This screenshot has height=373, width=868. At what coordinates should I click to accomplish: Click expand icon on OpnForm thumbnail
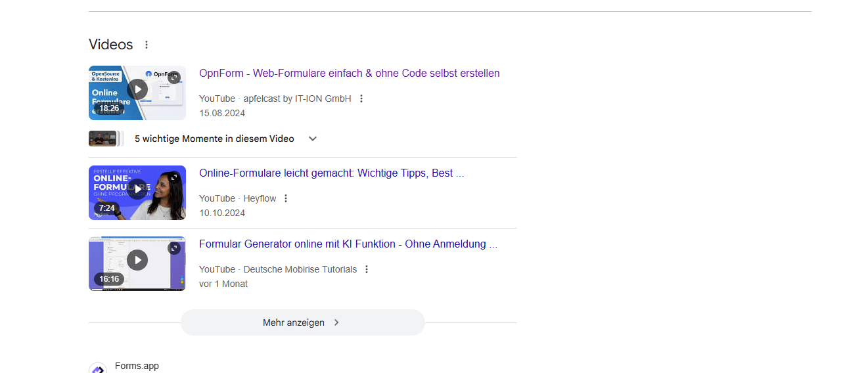coord(174,77)
